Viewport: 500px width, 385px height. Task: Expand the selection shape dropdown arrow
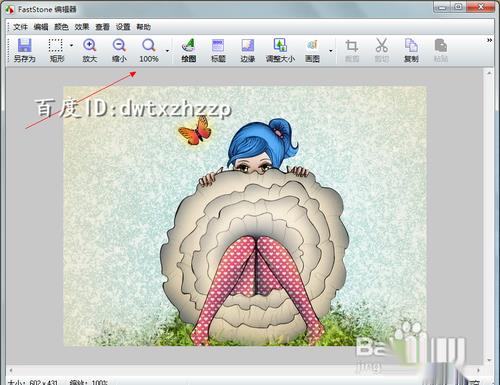pos(71,45)
